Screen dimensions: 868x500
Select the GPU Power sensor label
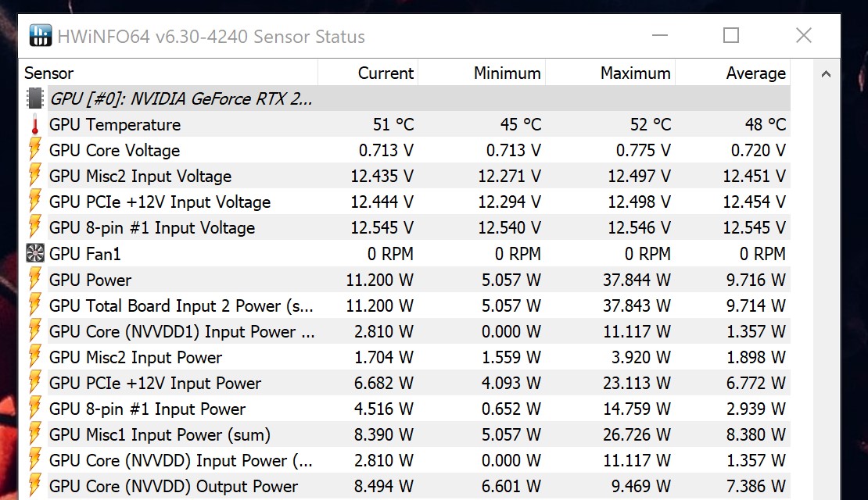[x=90, y=280]
